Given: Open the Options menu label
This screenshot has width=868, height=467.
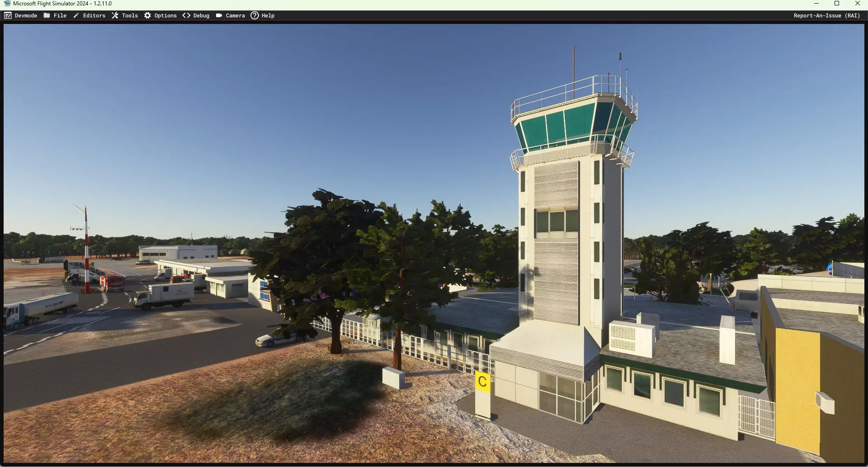Looking at the screenshot, I should click(165, 15).
